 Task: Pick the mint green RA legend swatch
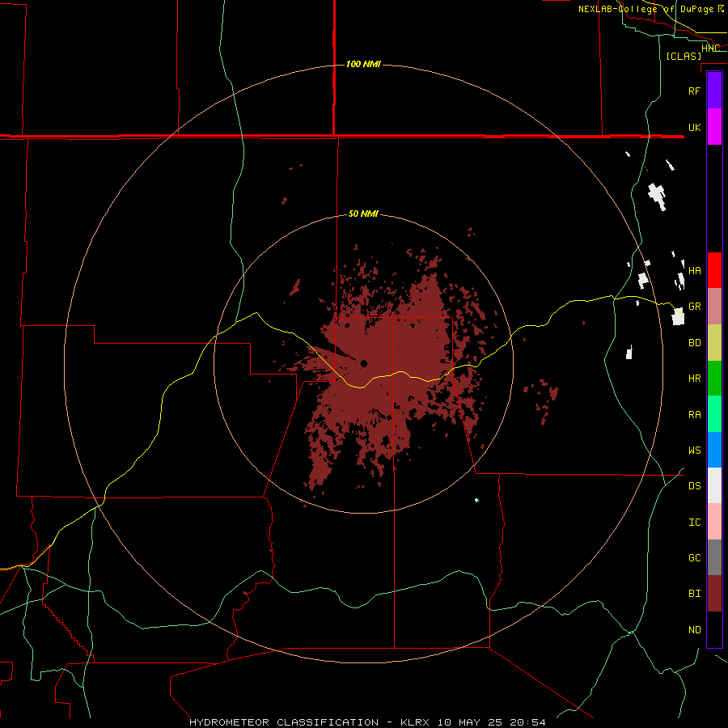[x=714, y=414]
